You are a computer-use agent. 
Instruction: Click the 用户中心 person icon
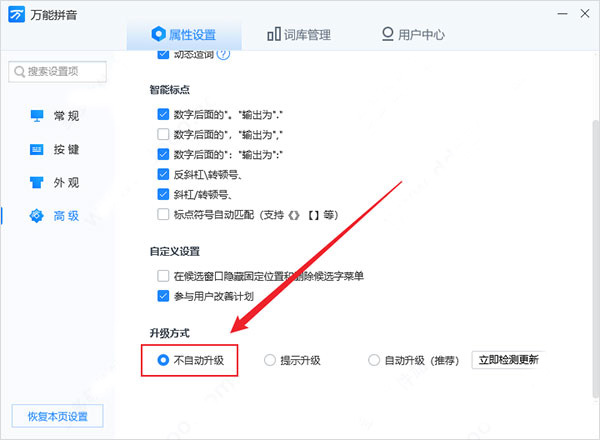tap(387, 34)
